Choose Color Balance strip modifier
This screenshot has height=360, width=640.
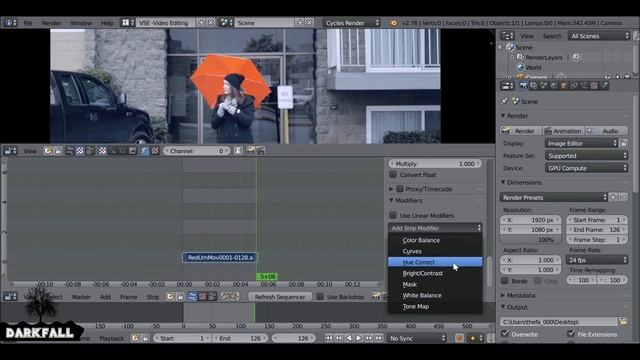[435, 240]
